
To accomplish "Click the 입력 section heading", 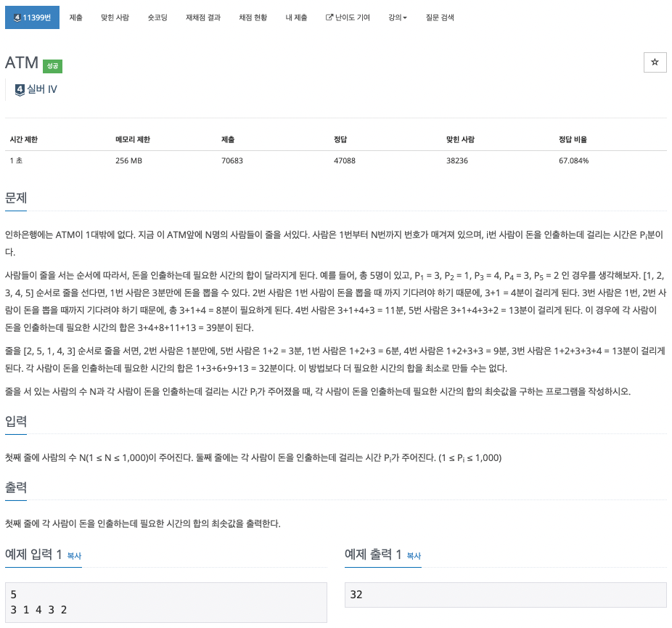I will [16, 421].
